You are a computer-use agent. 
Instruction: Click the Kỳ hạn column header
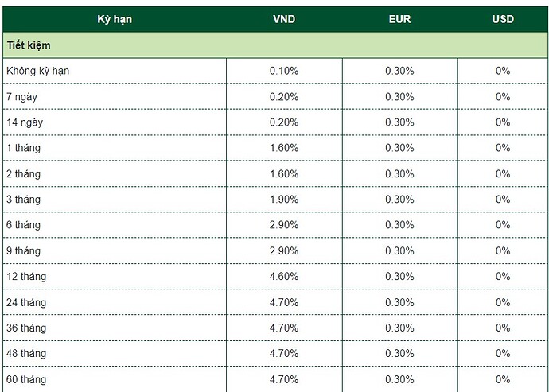pyautogui.click(x=114, y=19)
